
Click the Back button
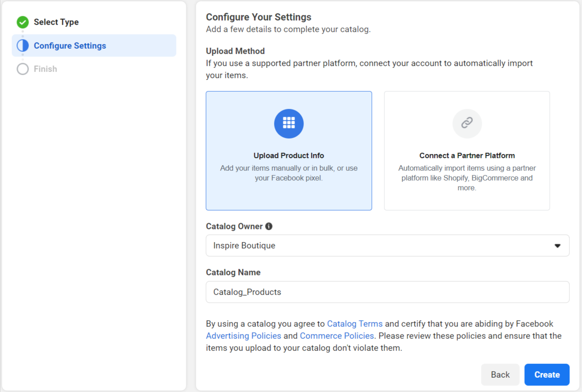500,375
